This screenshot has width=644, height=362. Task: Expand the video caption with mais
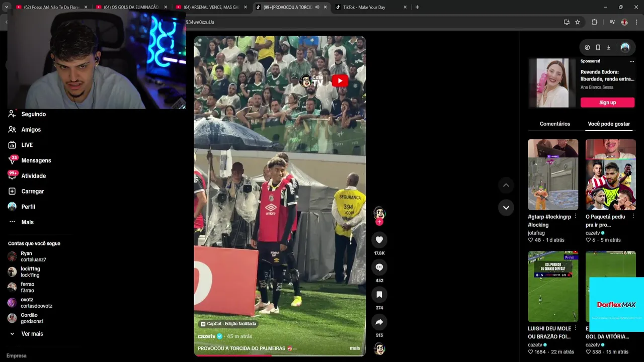[355, 348]
